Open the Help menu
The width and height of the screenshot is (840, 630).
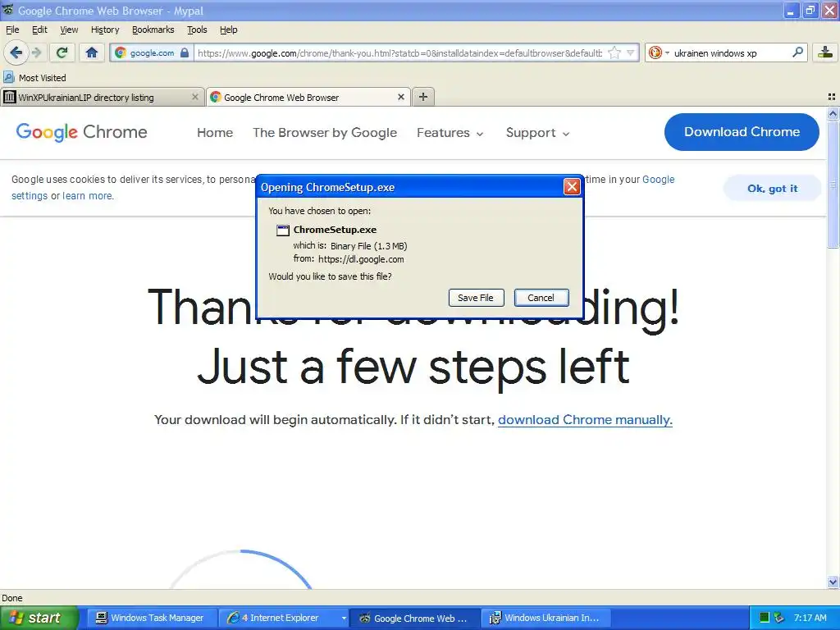pos(228,30)
